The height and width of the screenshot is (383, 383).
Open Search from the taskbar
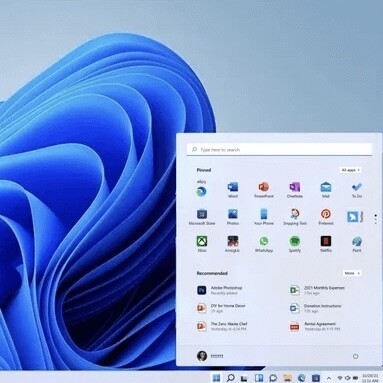point(230,378)
